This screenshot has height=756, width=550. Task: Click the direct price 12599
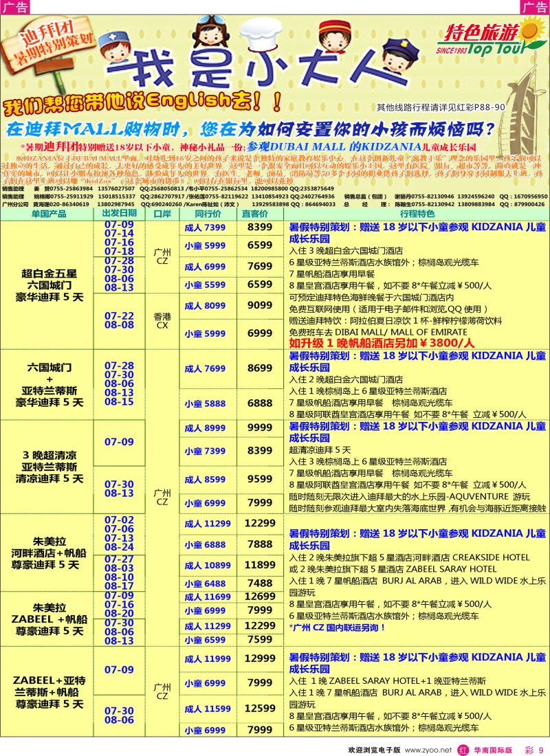260,709
